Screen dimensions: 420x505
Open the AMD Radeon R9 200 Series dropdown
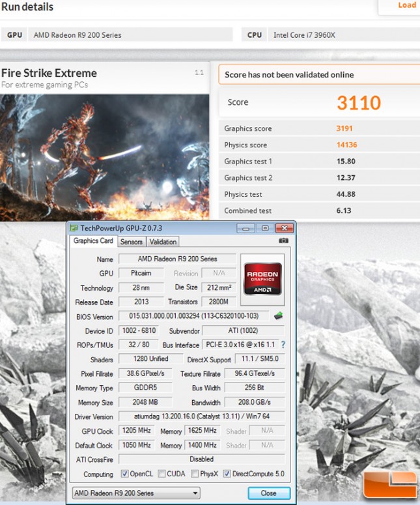[x=136, y=493]
